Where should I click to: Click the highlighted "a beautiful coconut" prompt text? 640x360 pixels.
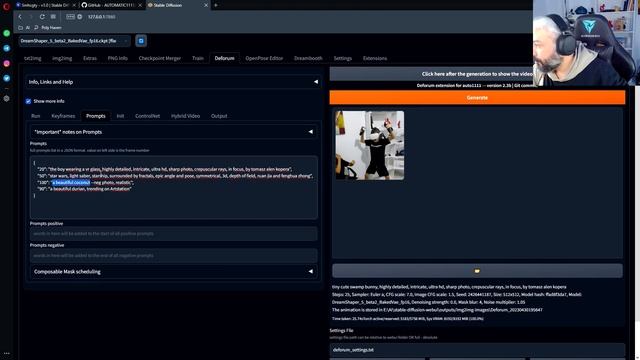click(x=71, y=182)
